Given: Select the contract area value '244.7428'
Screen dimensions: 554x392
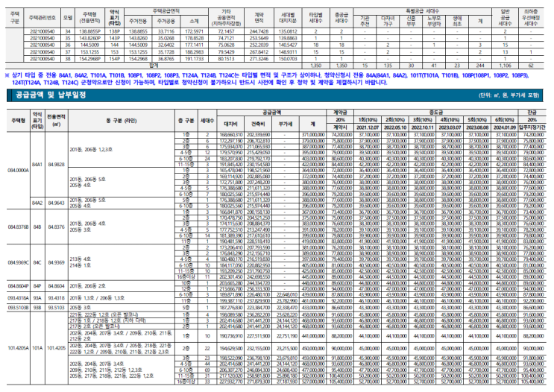Looking at the screenshot, I should [259, 31].
